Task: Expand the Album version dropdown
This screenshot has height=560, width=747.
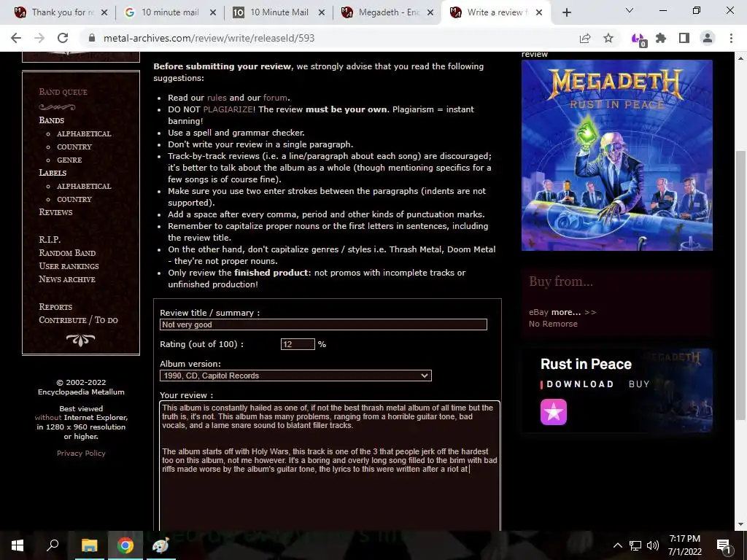Action: click(x=296, y=376)
